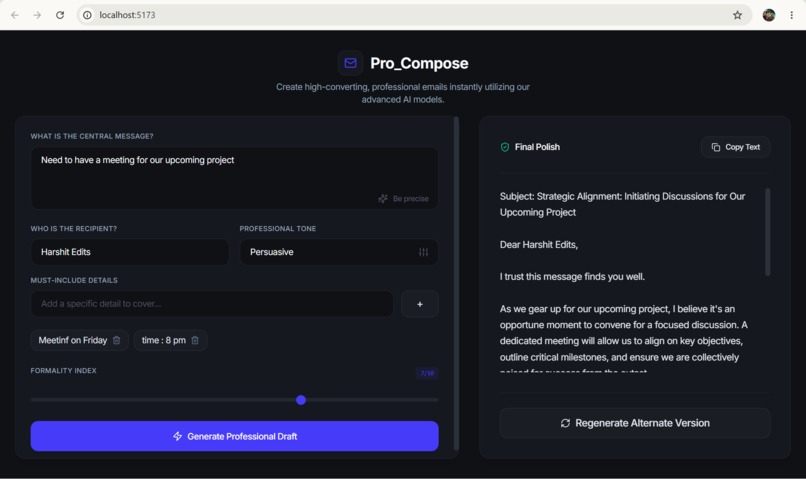Open the Professional Tone dropdown
Viewport: 806px width, 479px height.
(x=339, y=252)
